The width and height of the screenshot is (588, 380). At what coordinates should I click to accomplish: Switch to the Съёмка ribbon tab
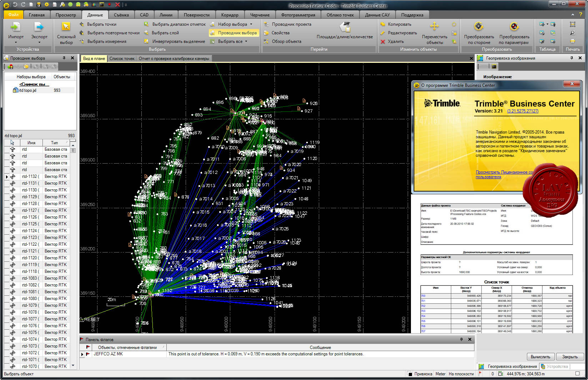click(121, 15)
